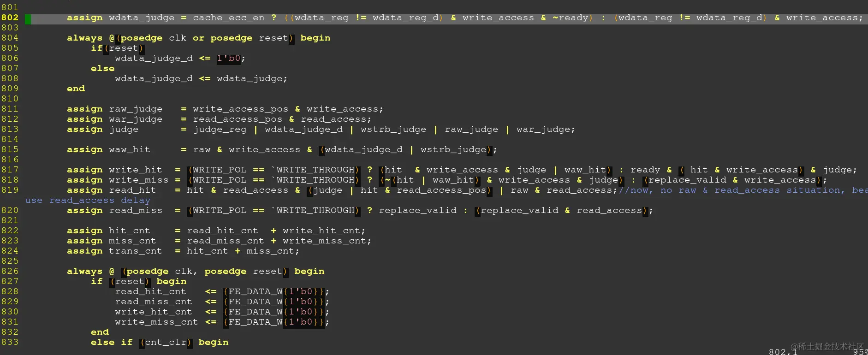Click 'read_hit_cnt' on line 822
The width and height of the screenshot is (868, 355).
[x=223, y=231]
